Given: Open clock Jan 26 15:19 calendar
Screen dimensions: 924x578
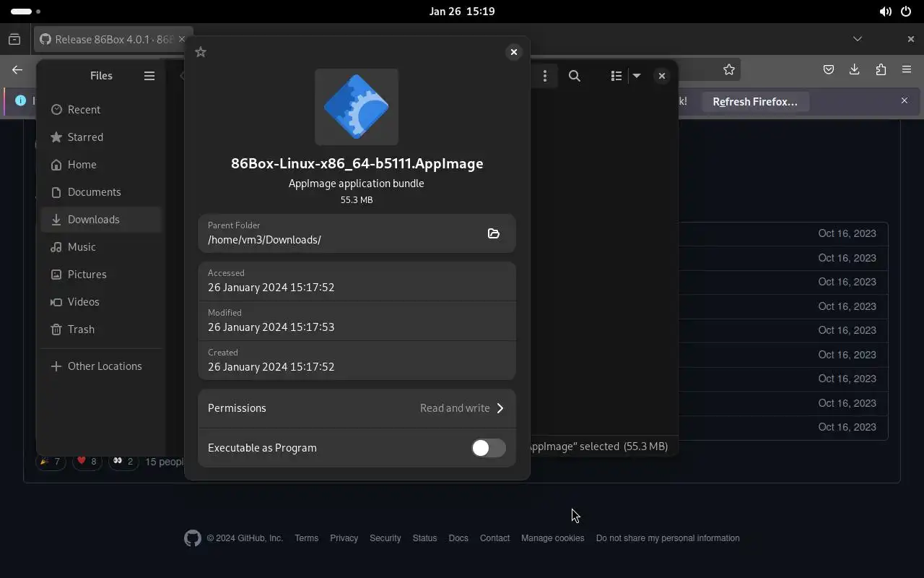Looking at the screenshot, I should tap(462, 12).
